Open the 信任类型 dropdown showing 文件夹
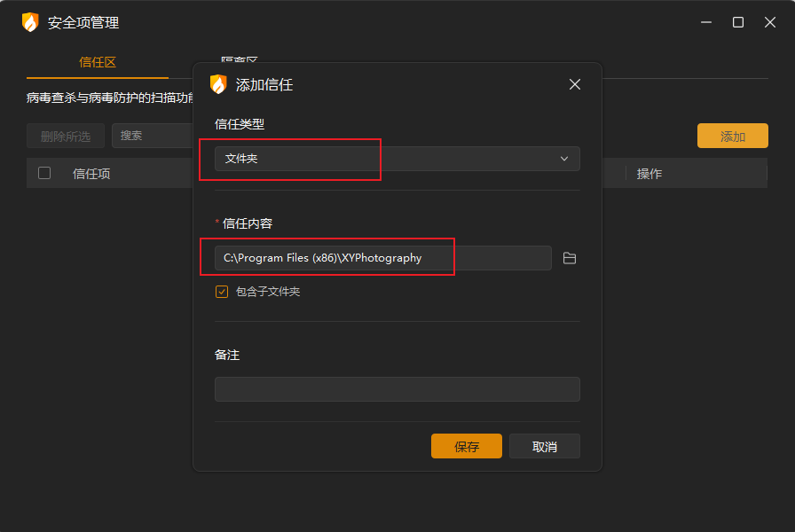 tap(397, 159)
